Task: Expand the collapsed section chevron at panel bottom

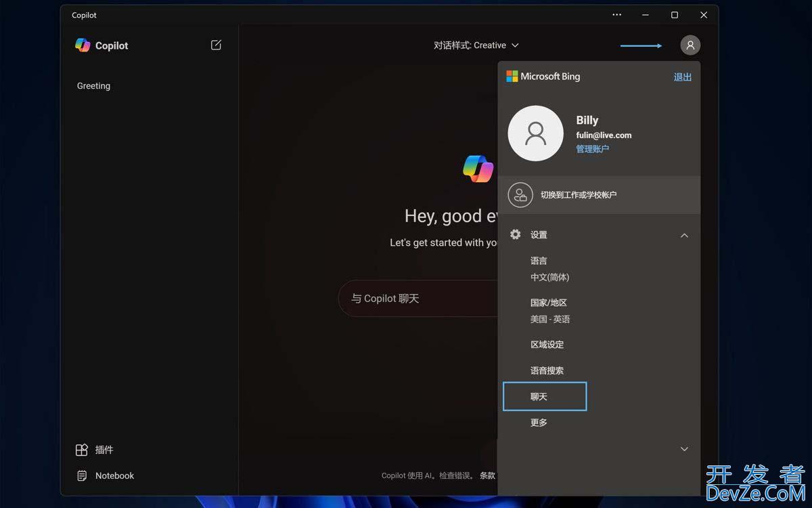Action: [684, 449]
